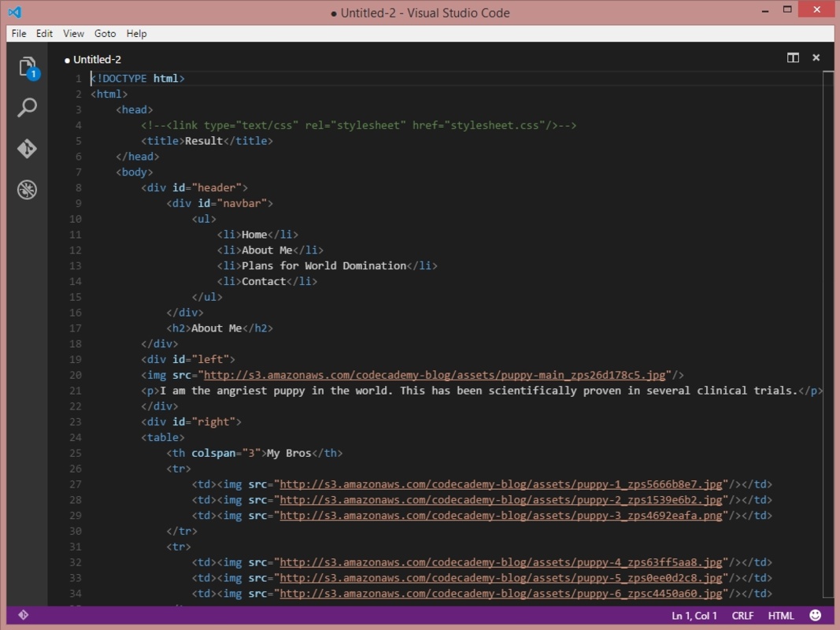Click the split editor icon
The width and height of the screenshot is (840, 630).
pyautogui.click(x=793, y=57)
